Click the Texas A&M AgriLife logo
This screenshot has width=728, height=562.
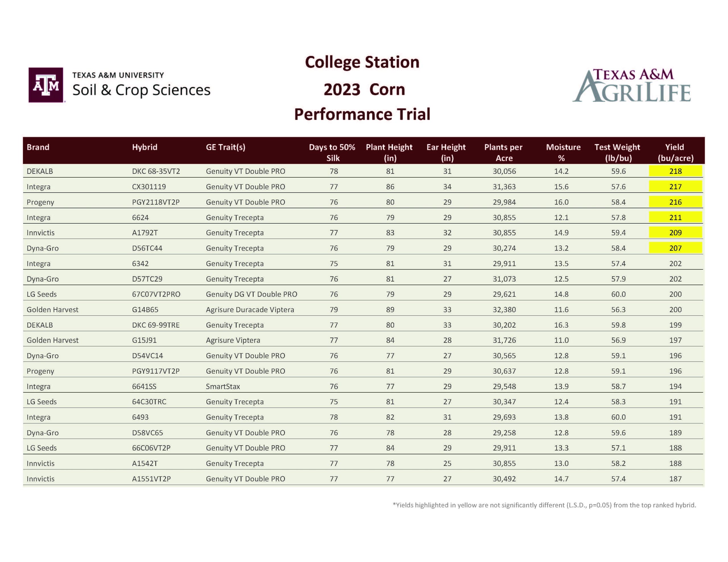click(631, 86)
